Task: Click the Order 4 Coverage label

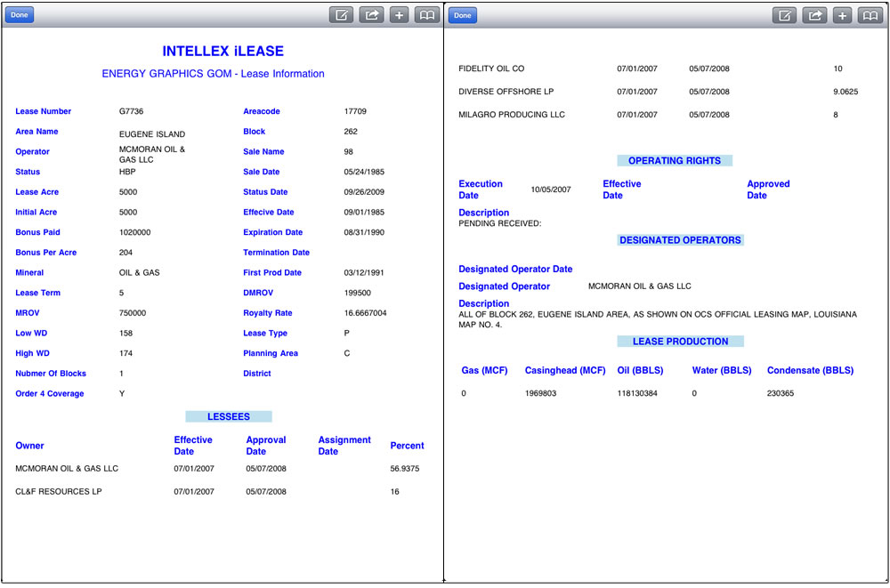Action: (50, 394)
